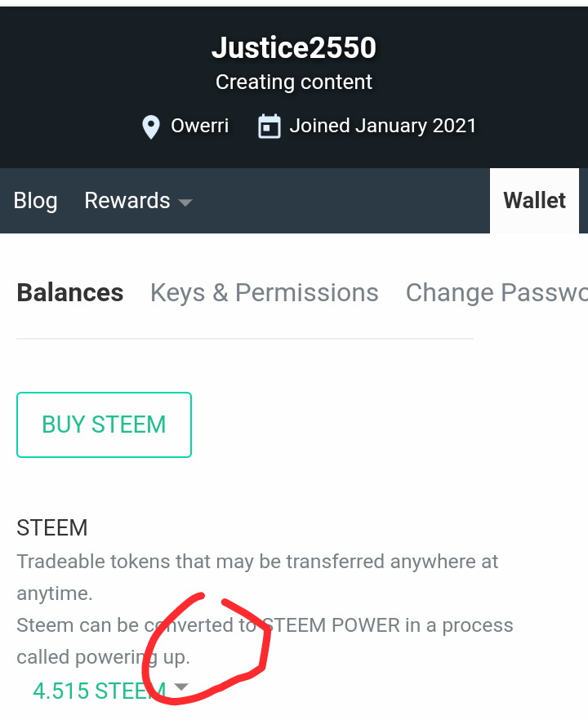
Task: Click the Joined January 2021 text
Action: pyautogui.click(x=382, y=127)
